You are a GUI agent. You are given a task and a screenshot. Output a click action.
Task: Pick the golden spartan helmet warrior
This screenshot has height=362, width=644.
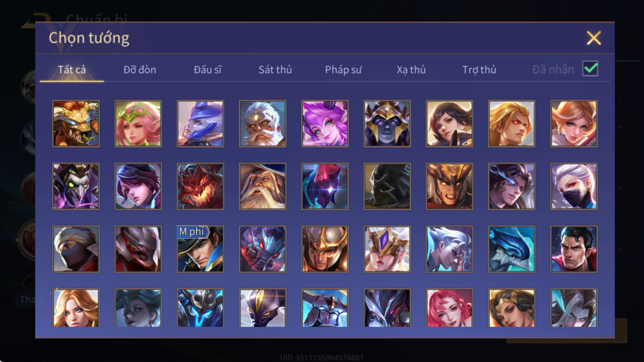click(x=325, y=249)
